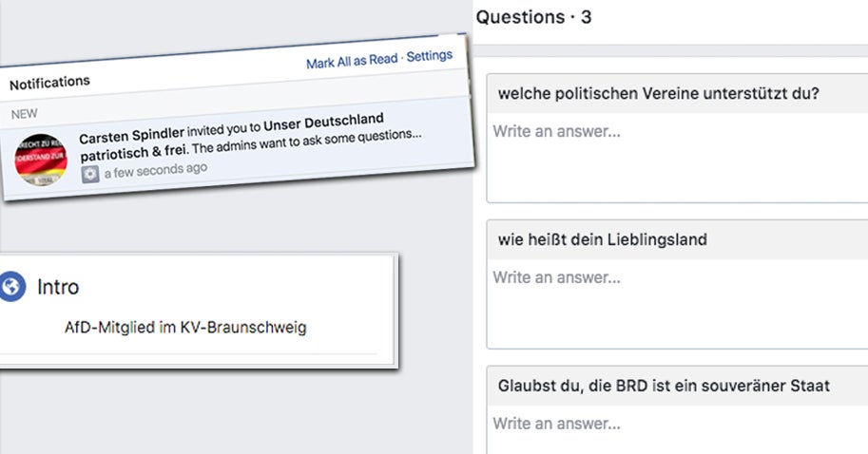The height and width of the screenshot is (454, 868).
Task: Click the 'a few seconds ago' timestamp
Action: point(156,170)
